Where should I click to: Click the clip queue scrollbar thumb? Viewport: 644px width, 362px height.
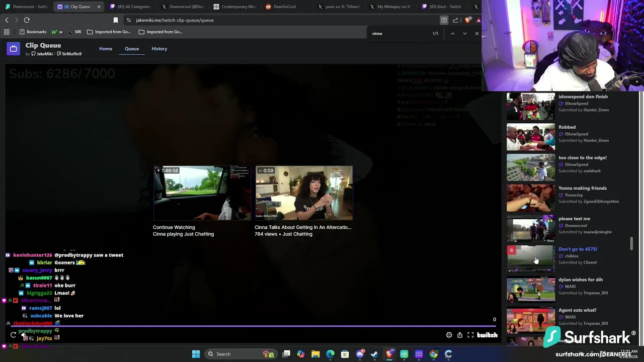(631, 243)
